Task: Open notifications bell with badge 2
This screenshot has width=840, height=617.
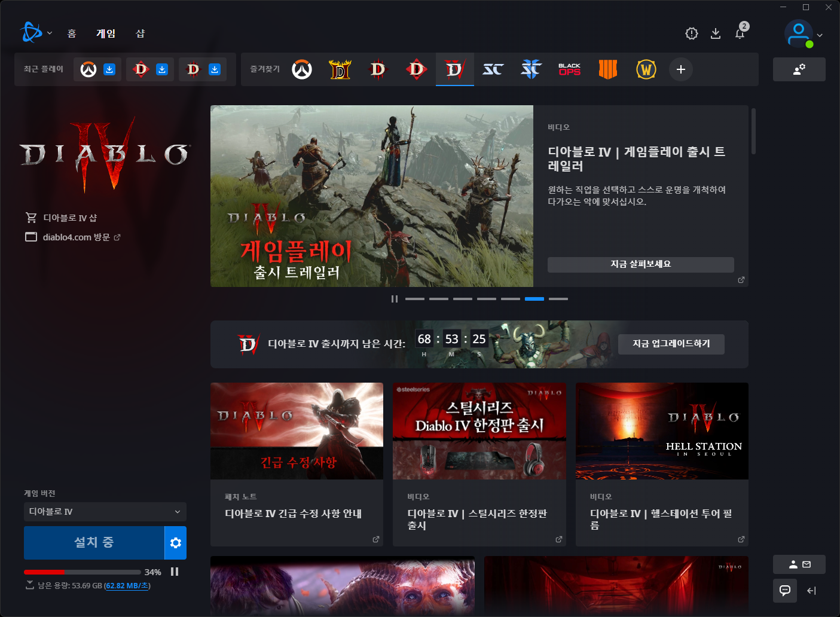Action: 740,32
